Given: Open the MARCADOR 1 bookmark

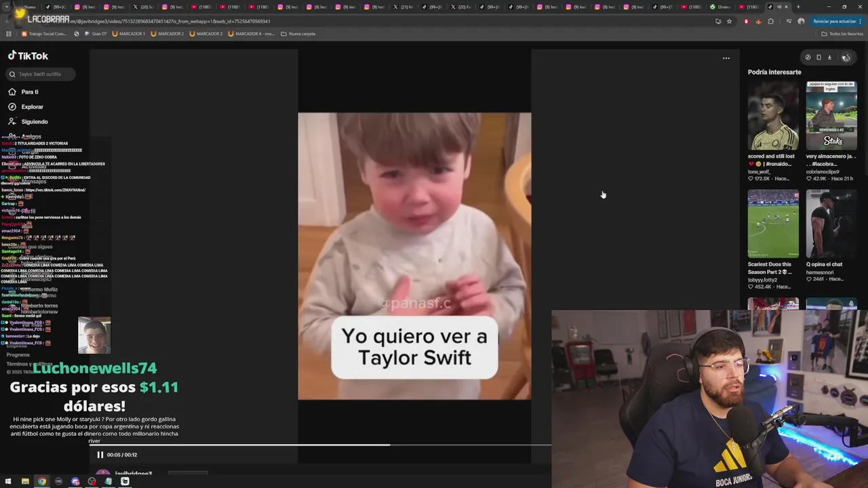Looking at the screenshot, I should [128, 34].
